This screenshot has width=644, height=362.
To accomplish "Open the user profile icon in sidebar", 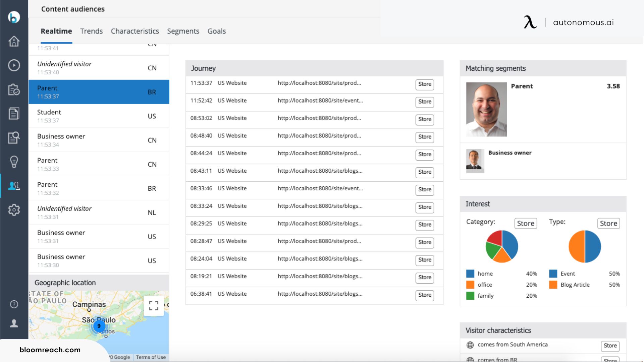I will tap(14, 323).
